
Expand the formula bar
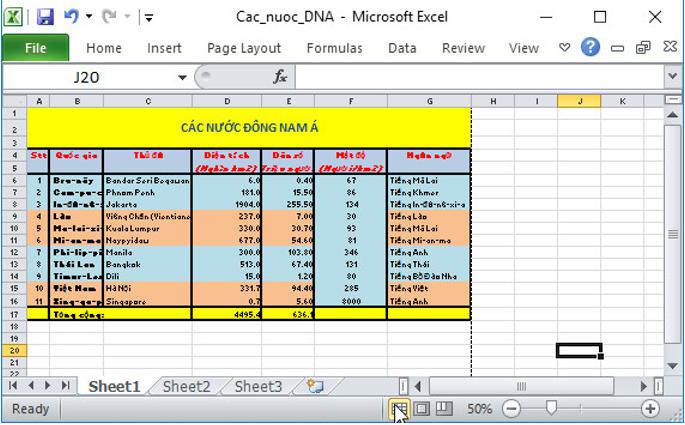673,77
